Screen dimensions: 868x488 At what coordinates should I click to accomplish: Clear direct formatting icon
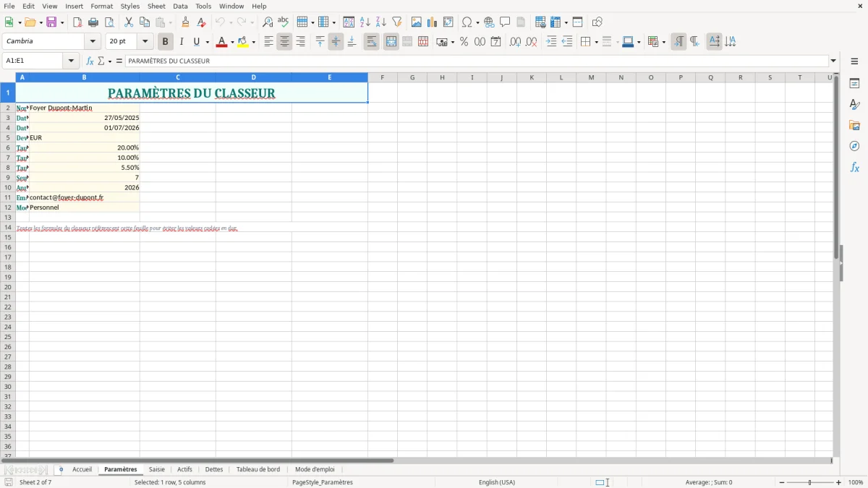[x=202, y=22]
